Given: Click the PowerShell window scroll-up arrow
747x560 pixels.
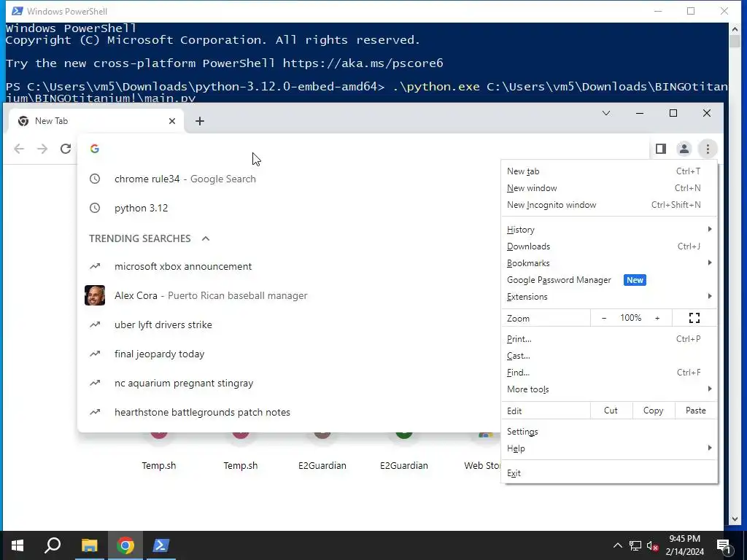Looking at the screenshot, I should click(x=735, y=29).
